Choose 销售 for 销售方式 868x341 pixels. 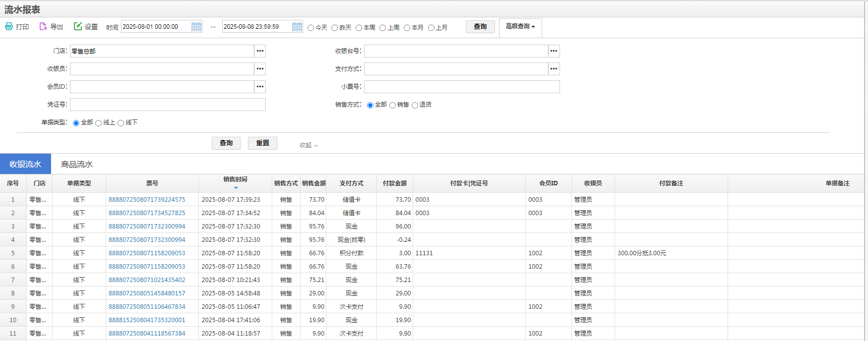tap(393, 105)
